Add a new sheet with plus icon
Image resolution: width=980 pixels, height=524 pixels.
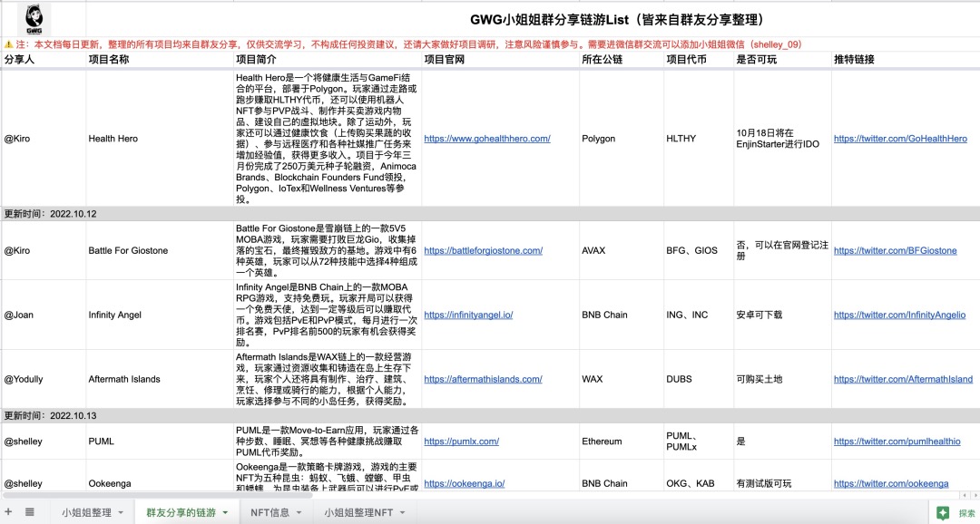[8, 512]
